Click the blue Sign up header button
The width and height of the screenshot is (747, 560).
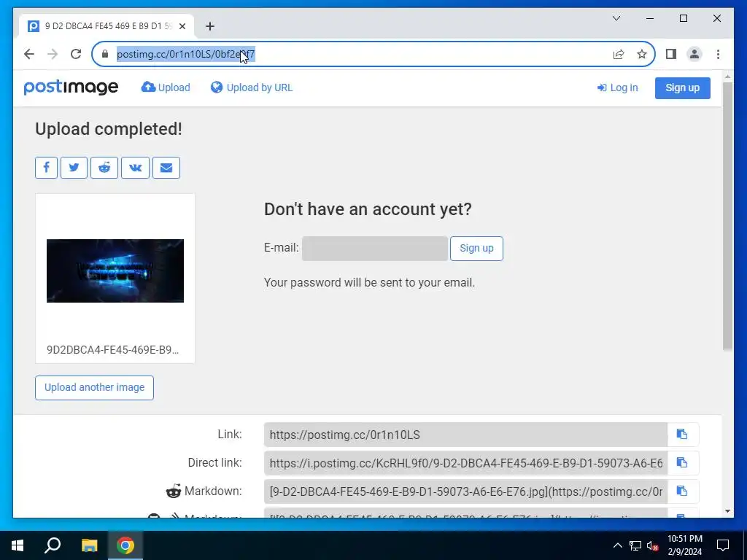683,88
